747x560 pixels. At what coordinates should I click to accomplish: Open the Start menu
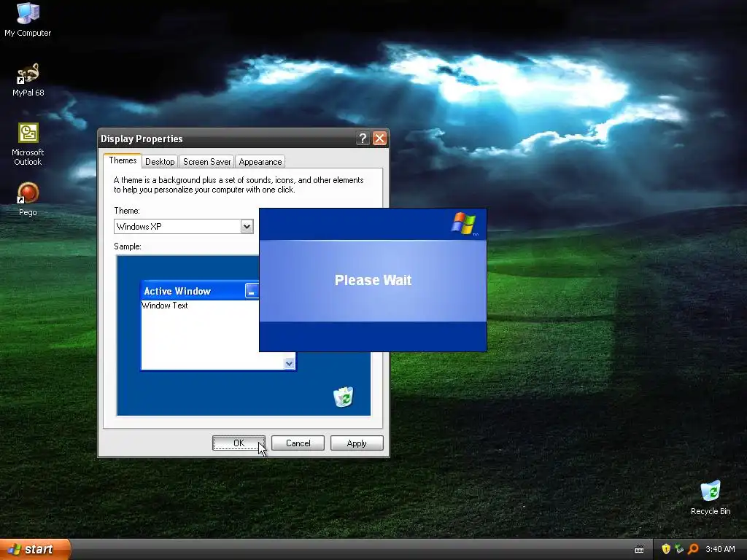pyautogui.click(x=35, y=549)
